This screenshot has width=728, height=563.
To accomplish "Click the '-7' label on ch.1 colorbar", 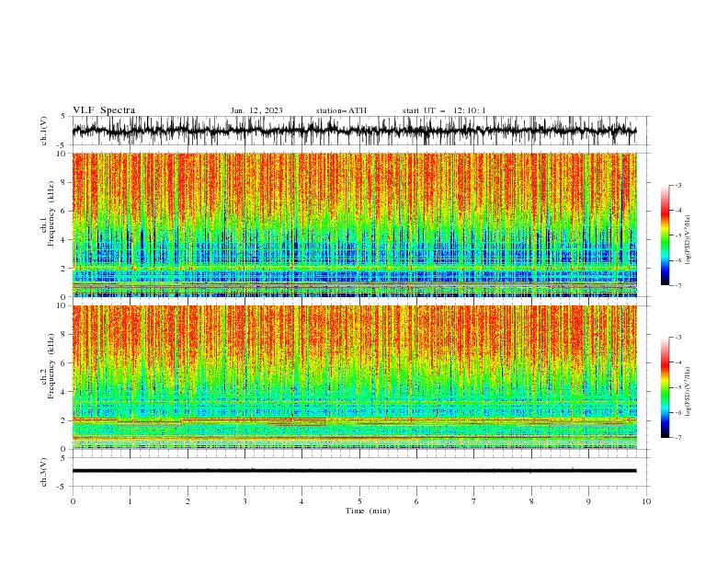I will coord(677,286).
